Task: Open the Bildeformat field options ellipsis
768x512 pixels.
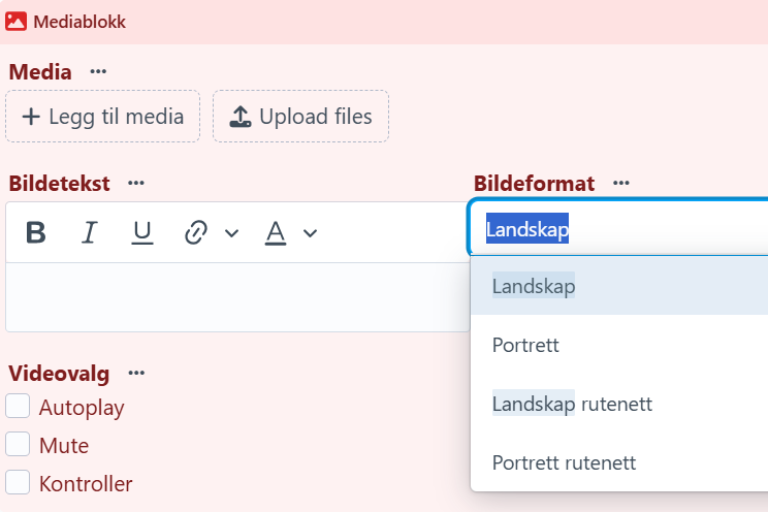Action: click(x=621, y=183)
